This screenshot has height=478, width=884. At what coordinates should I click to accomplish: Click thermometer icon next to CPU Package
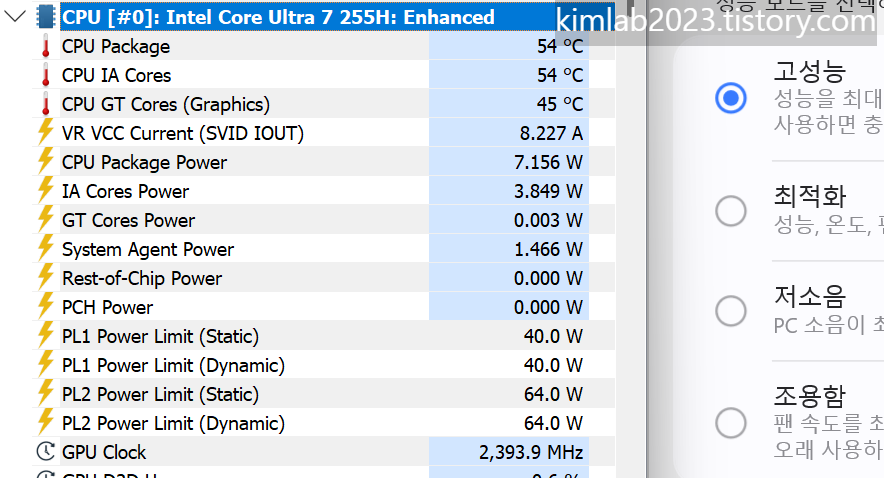(46, 46)
